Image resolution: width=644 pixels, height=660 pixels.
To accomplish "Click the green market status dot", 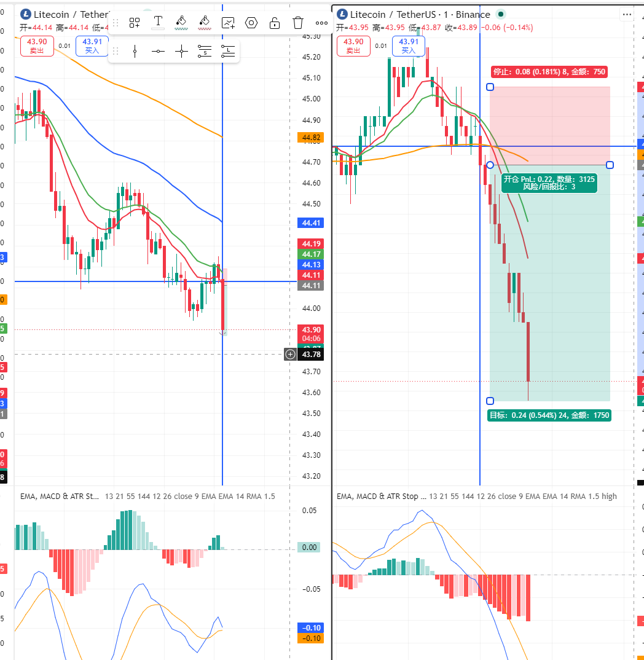I will pos(500,14).
